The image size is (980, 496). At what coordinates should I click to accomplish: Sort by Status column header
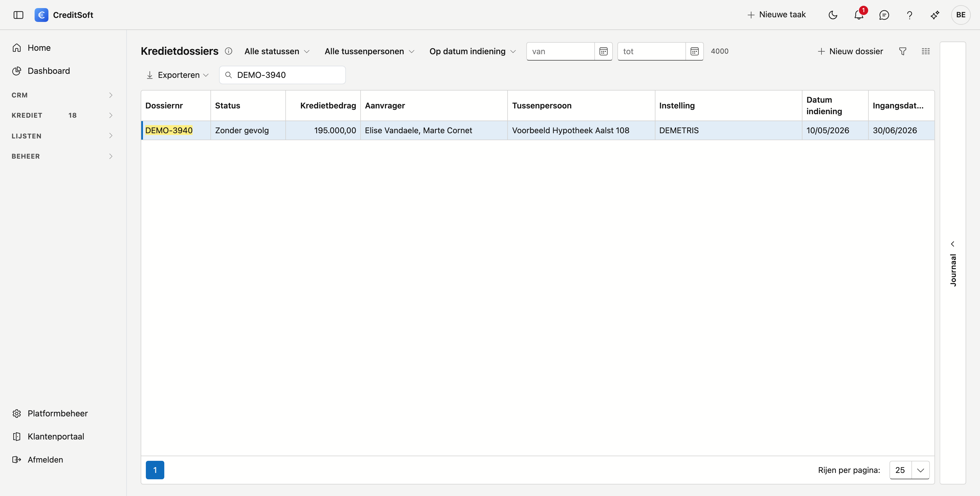coord(248,106)
